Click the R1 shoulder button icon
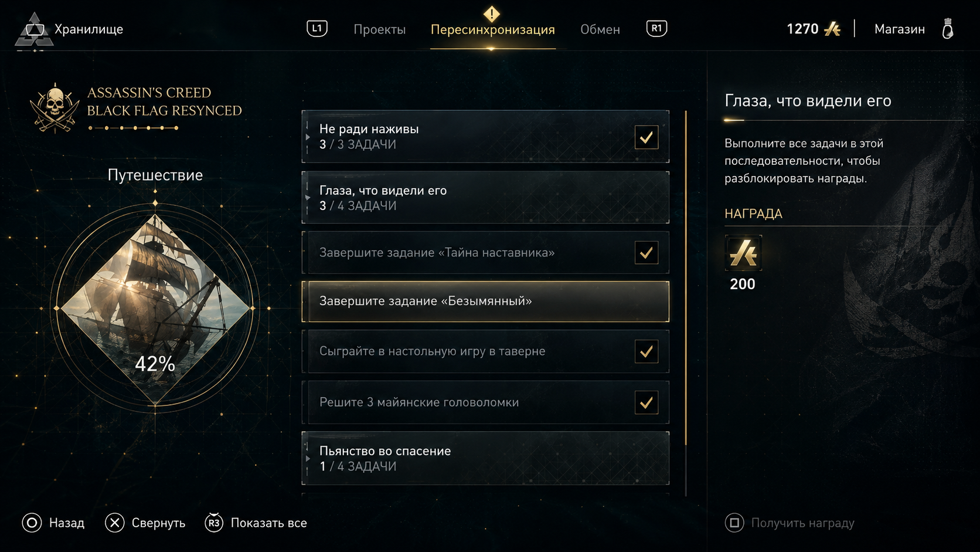 pyautogui.click(x=656, y=28)
